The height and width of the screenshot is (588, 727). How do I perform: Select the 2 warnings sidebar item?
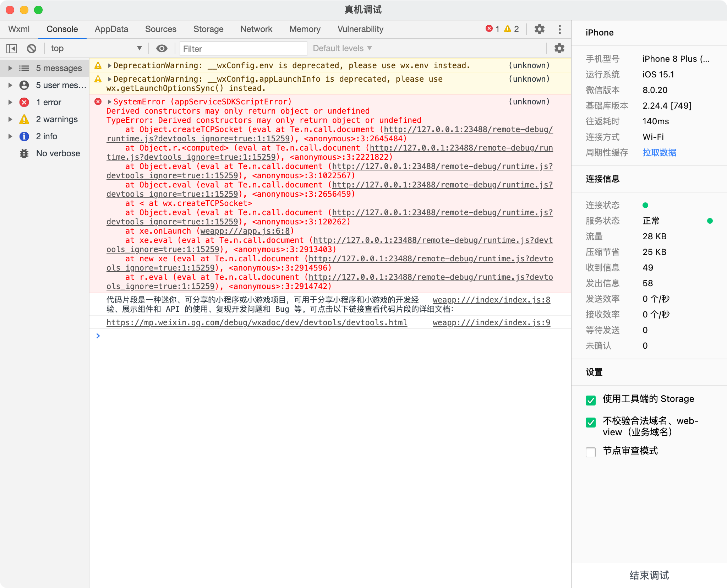click(56, 119)
